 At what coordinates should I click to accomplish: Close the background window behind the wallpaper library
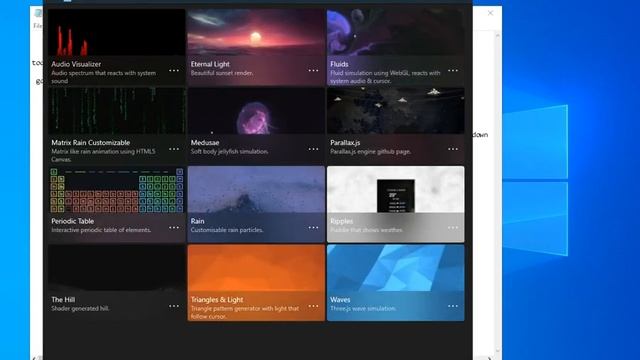tap(490, 13)
